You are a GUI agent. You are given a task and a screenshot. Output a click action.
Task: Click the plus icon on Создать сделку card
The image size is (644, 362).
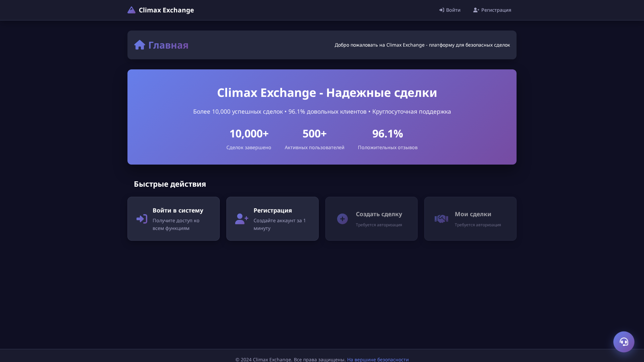pos(342,219)
